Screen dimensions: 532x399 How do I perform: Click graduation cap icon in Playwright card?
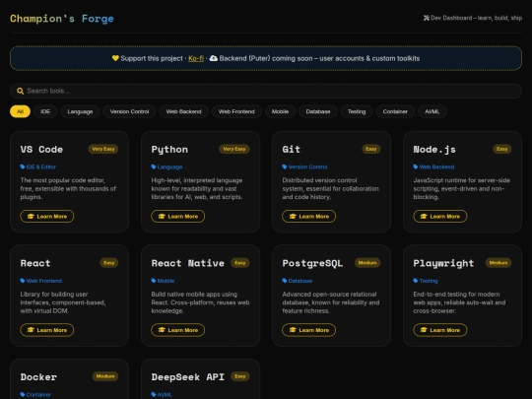point(424,330)
